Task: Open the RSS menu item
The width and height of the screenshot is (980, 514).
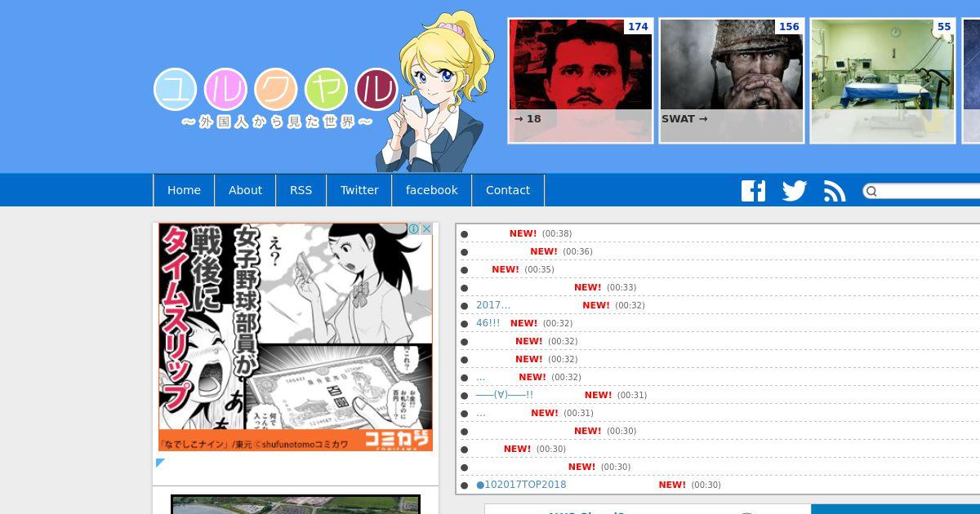Action: pos(301,190)
